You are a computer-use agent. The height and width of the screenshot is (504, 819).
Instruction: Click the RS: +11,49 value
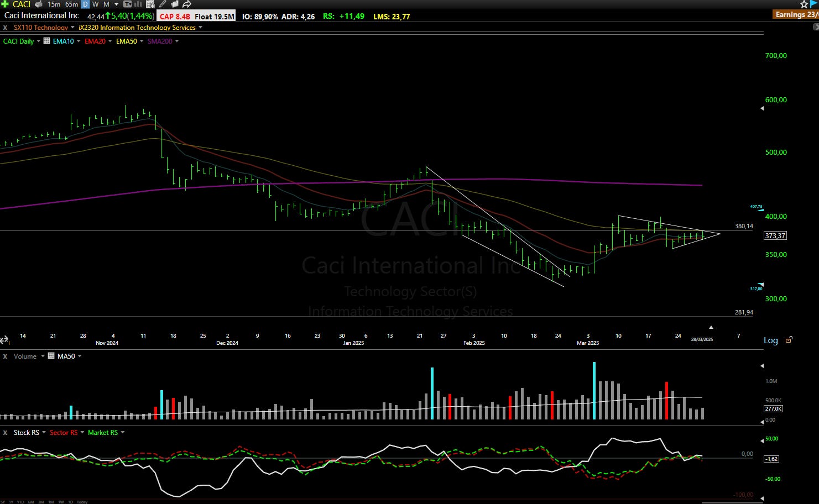(343, 16)
